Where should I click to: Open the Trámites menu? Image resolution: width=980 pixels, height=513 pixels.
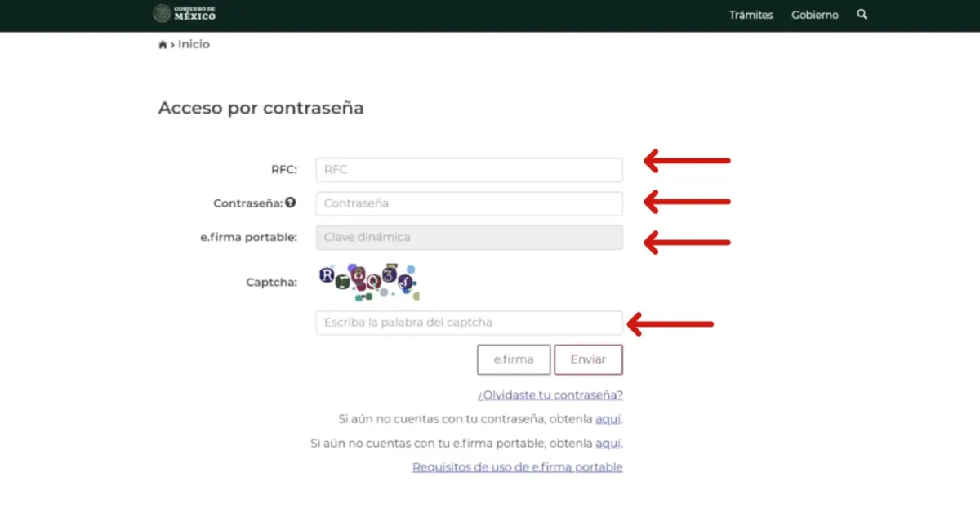751,15
